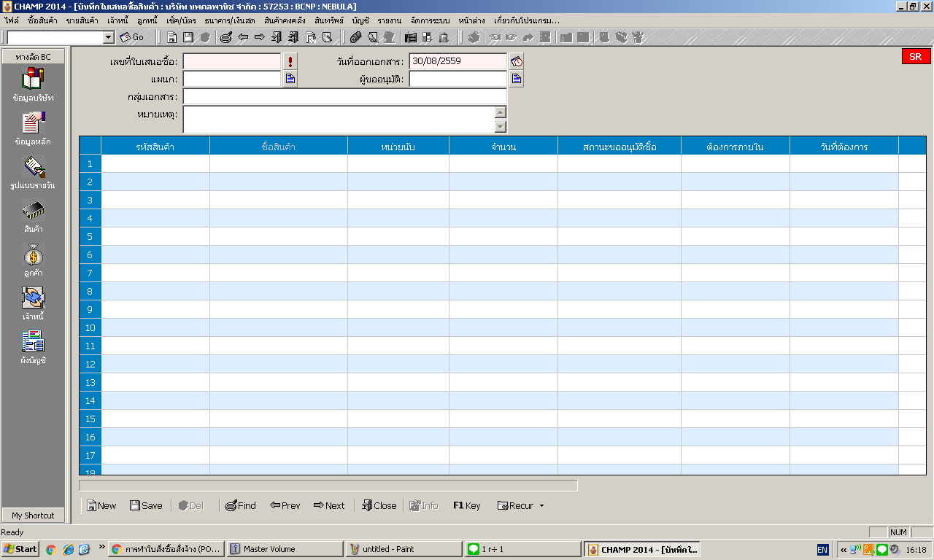Click the กลุ่มเอกสาร input field

coord(344,96)
